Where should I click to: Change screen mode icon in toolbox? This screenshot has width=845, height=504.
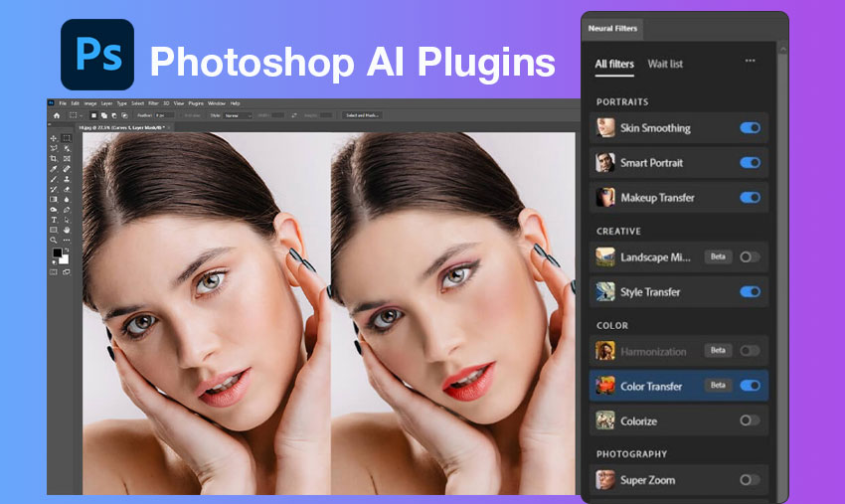[x=67, y=272]
